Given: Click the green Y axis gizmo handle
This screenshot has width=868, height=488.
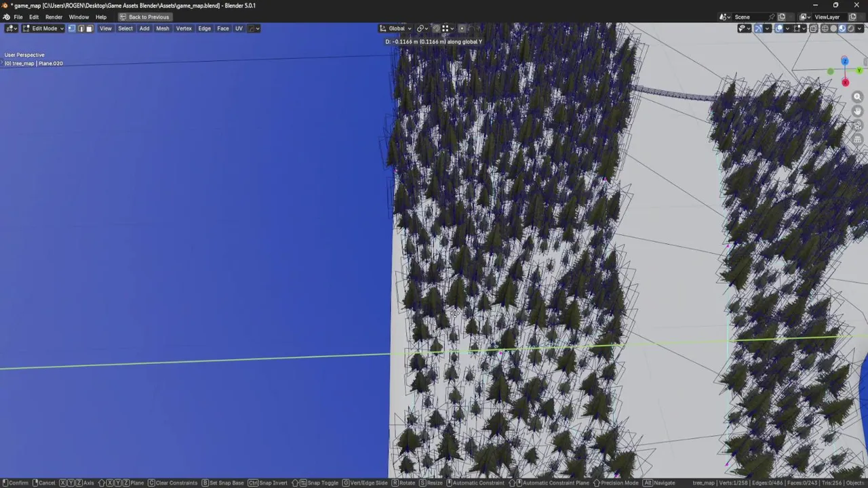Looking at the screenshot, I should tap(859, 70).
